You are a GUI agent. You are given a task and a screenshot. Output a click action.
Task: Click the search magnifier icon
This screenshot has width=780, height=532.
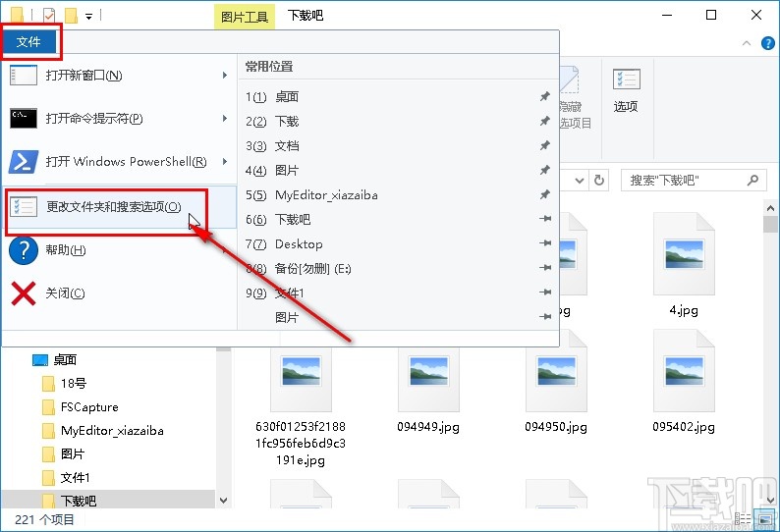(753, 180)
